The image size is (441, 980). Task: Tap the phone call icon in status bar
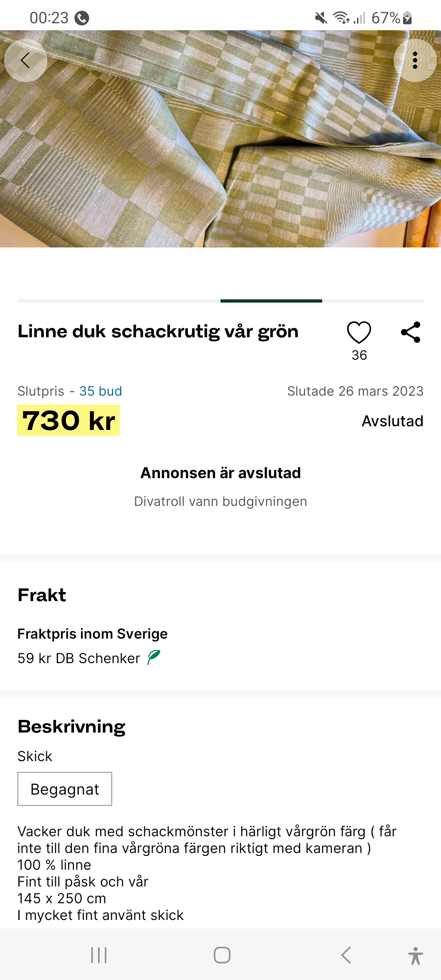pos(82,18)
